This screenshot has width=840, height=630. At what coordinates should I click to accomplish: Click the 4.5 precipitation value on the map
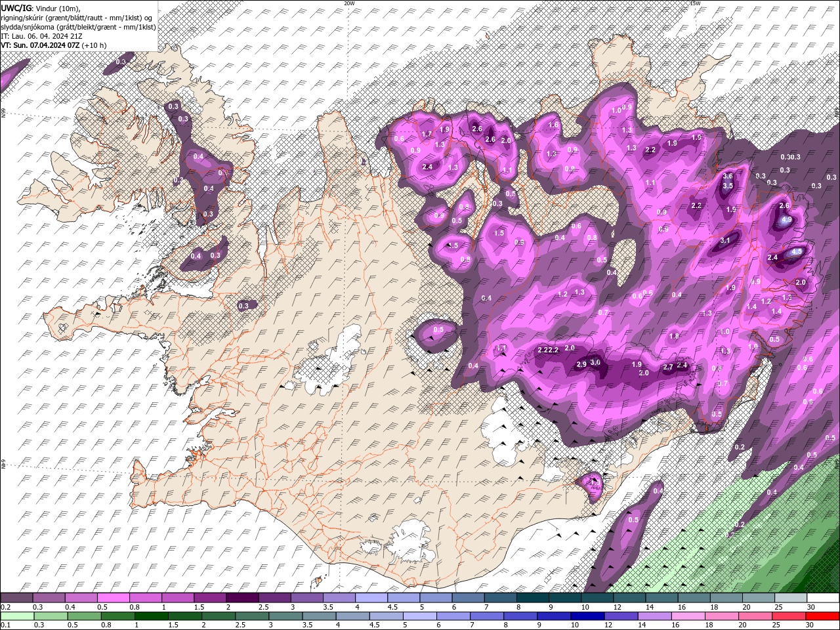tap(797, 251)
